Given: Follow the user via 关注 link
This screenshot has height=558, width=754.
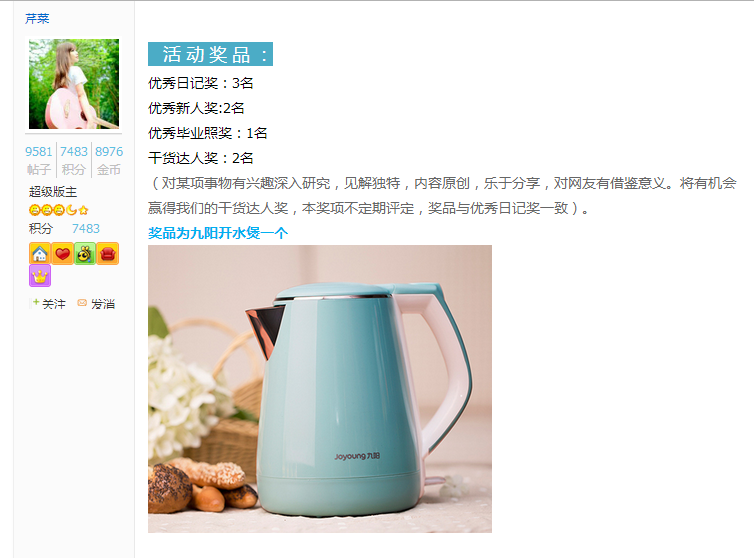Looking at the screenshot, I should pyautogui.click(x=54, y=304).
